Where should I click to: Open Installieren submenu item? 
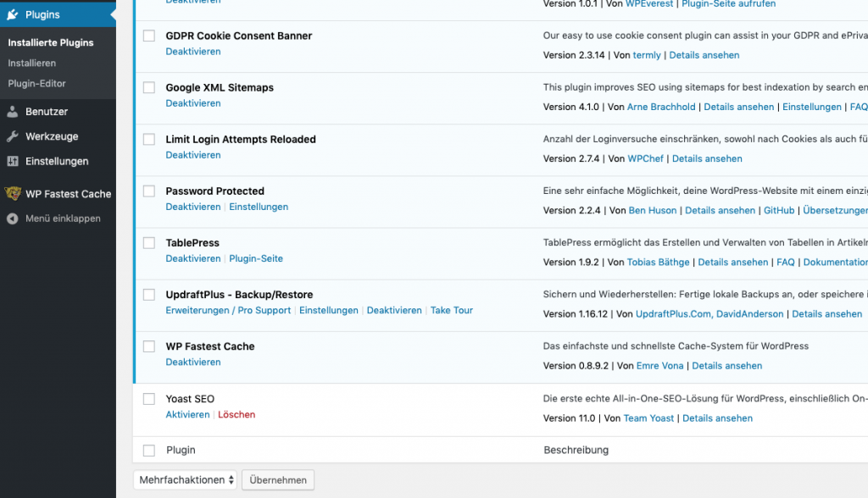tap(32, 64)
